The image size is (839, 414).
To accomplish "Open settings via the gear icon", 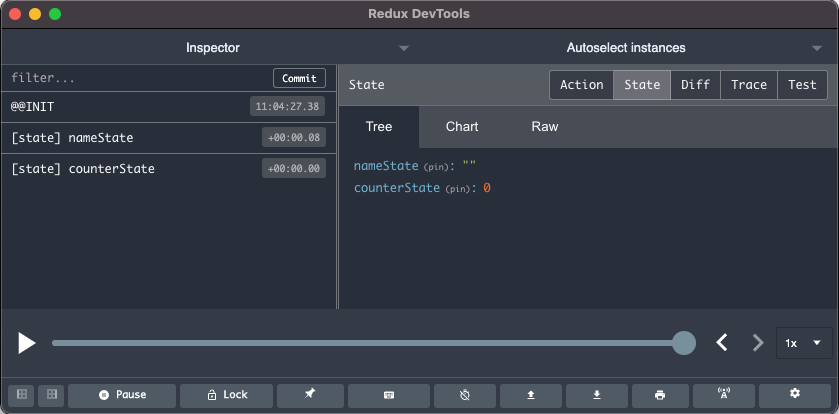I will (x=795, y=395).
